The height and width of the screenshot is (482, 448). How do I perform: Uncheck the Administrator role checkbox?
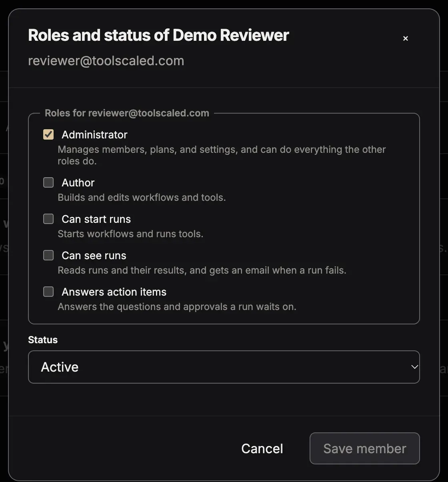[48, 134]
